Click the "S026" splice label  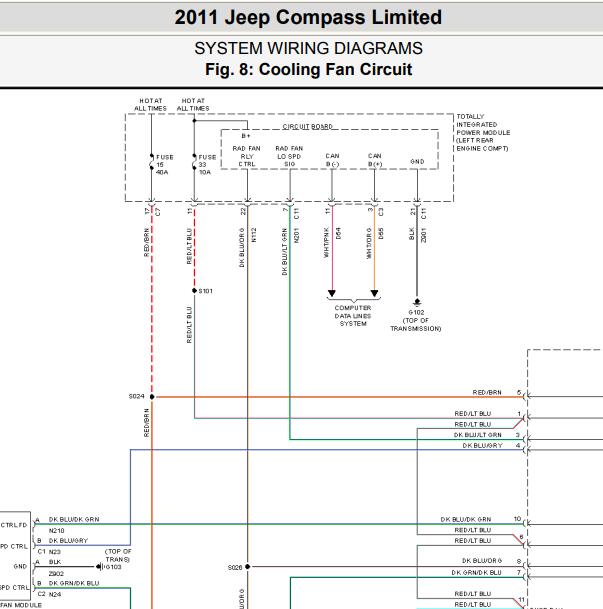(x=235, y=567)
